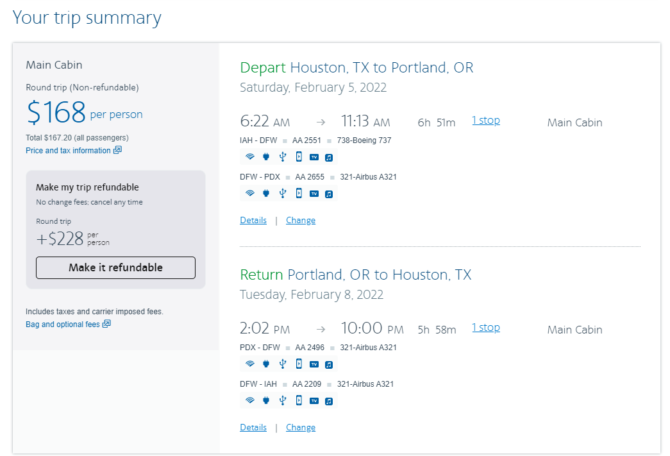Click Wi-Fi icon for flight AA 2209
The width and height of the screenshot is (670, 456).
click(250, 400)
